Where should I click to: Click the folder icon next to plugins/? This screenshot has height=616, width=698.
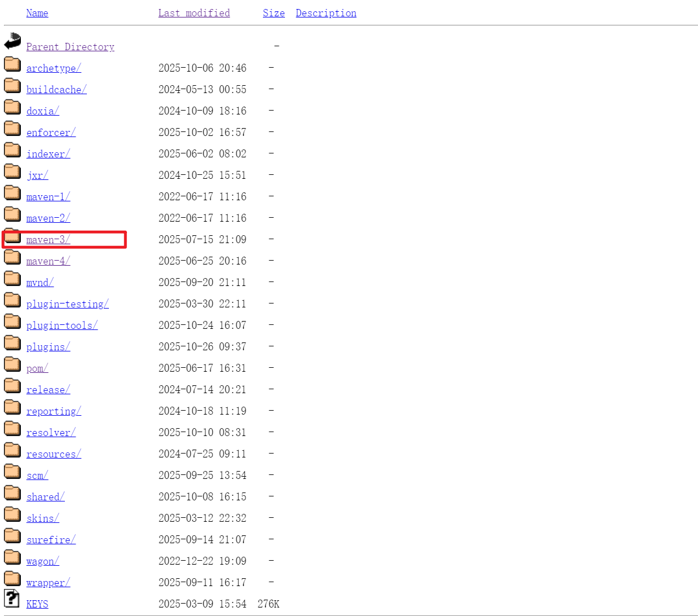click(12, 342)
